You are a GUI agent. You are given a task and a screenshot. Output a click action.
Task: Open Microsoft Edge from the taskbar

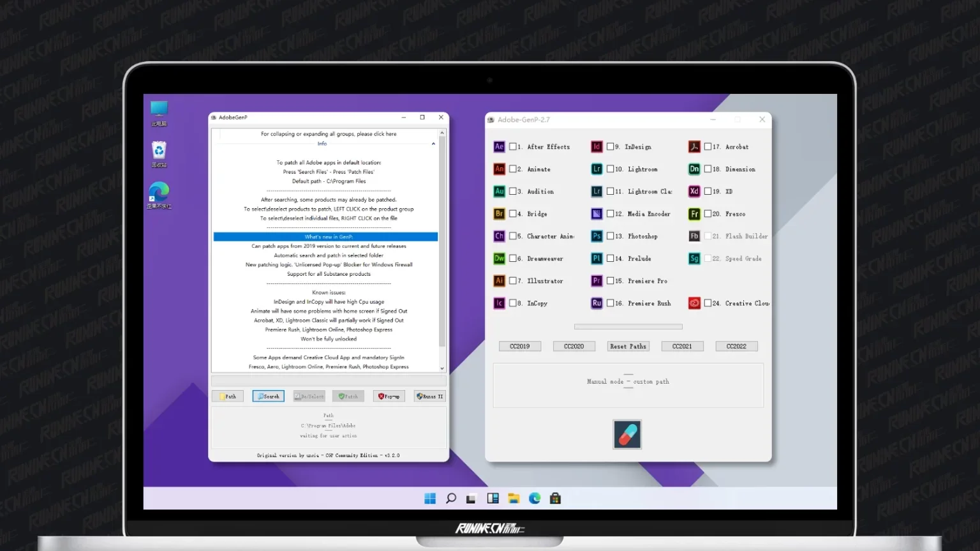535,499
